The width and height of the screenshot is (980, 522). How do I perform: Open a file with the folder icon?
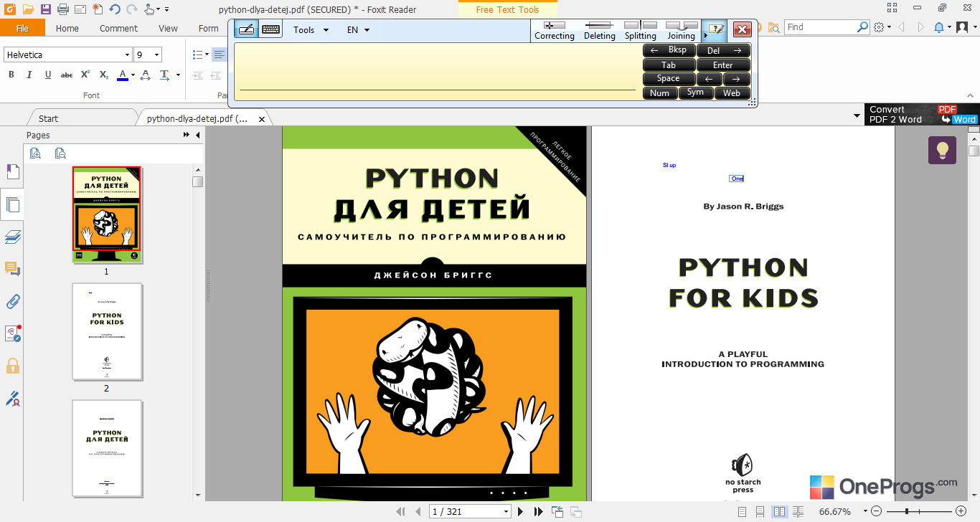(x=28, y=9)
